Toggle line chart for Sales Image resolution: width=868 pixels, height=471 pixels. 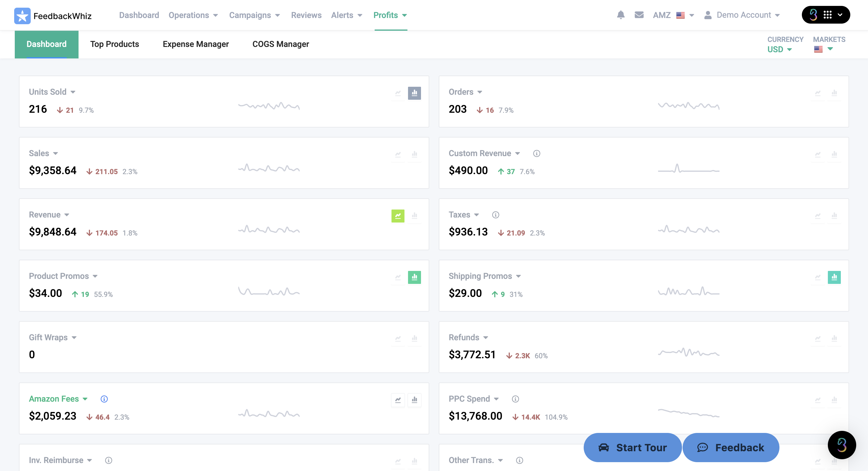(x=398, y=154)
